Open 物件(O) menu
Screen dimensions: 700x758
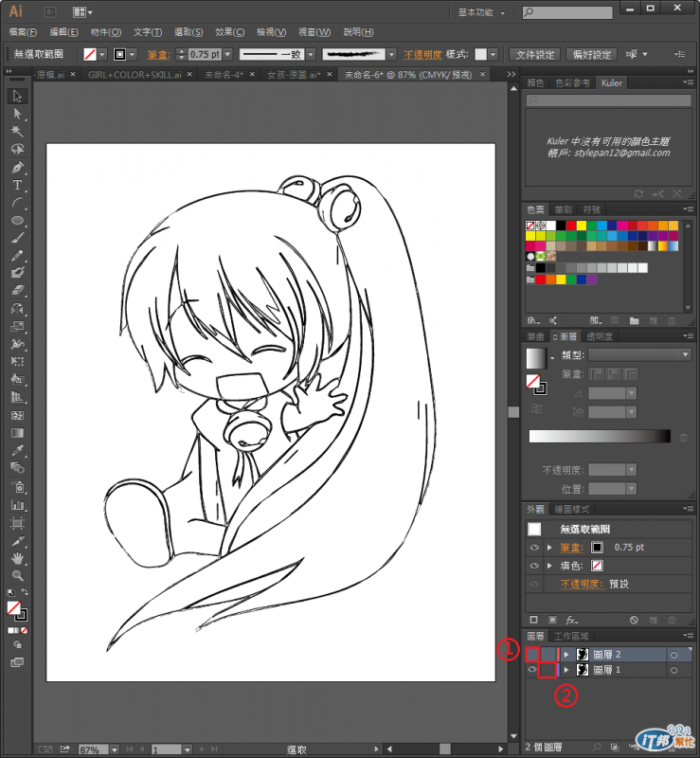coord(105,32)
